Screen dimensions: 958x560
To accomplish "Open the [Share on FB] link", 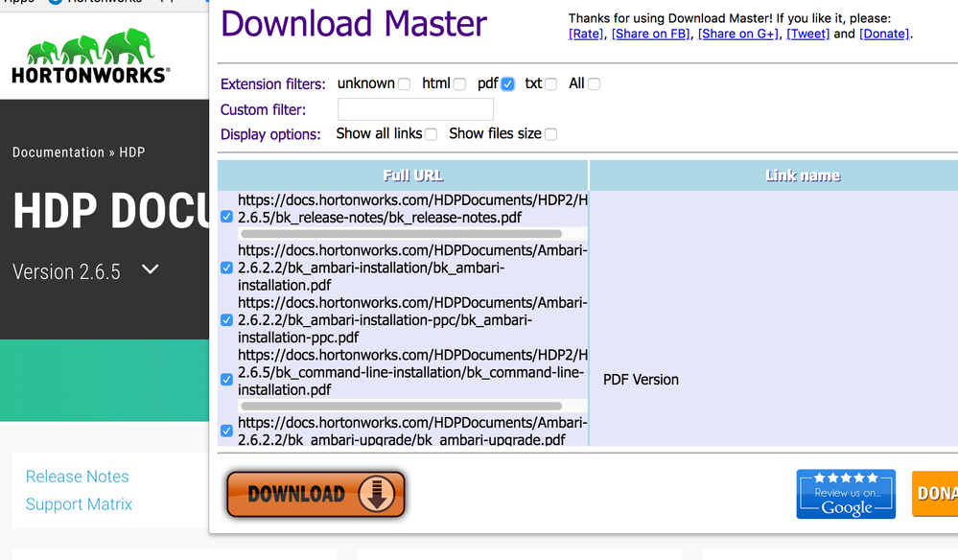I will tap(651, 35).
